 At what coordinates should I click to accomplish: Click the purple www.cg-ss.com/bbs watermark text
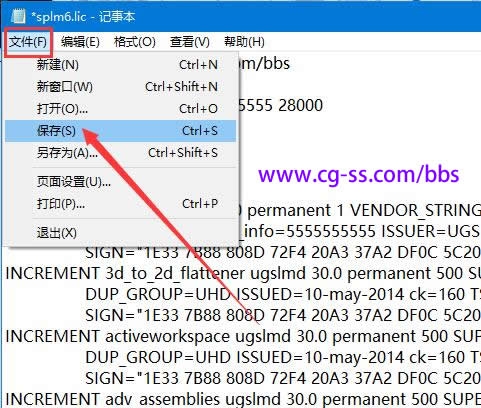pyautogui.click(x=359, y=174)
